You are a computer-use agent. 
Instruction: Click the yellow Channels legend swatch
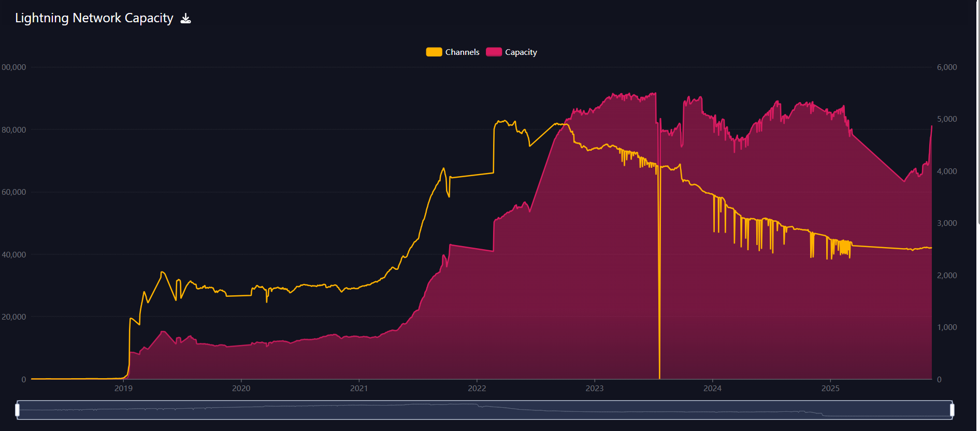tap(434, 52)
